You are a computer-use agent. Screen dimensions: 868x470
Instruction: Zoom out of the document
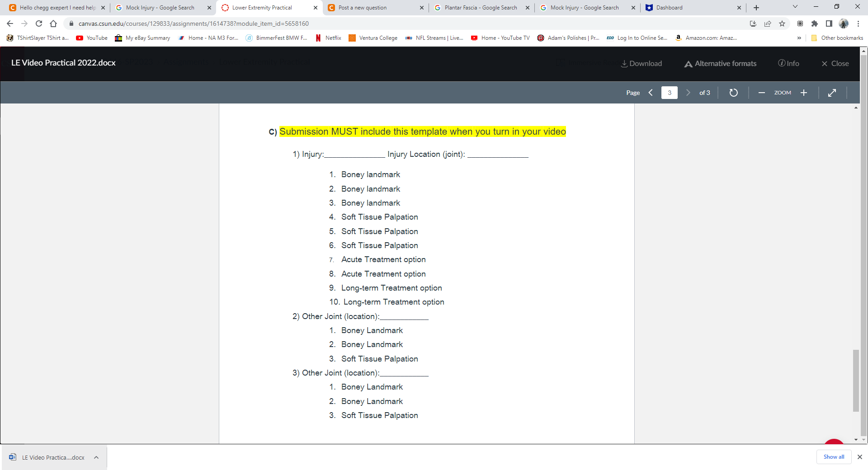coord(761,92)
